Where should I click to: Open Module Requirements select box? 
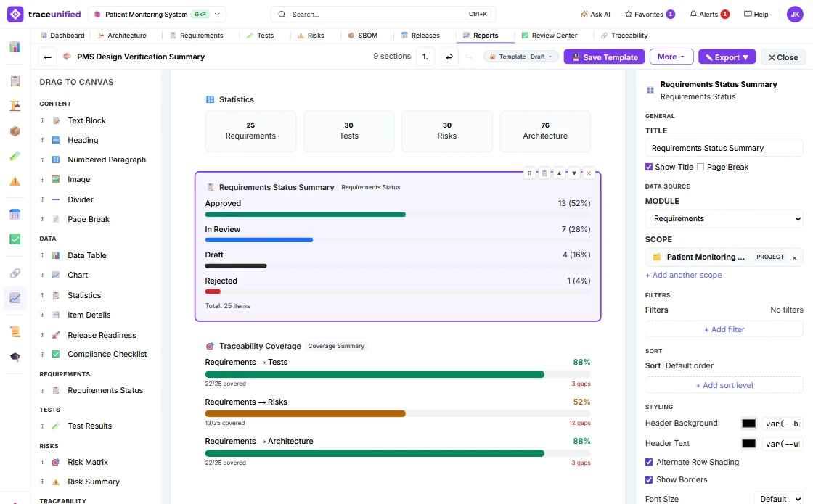click(724, 218)
